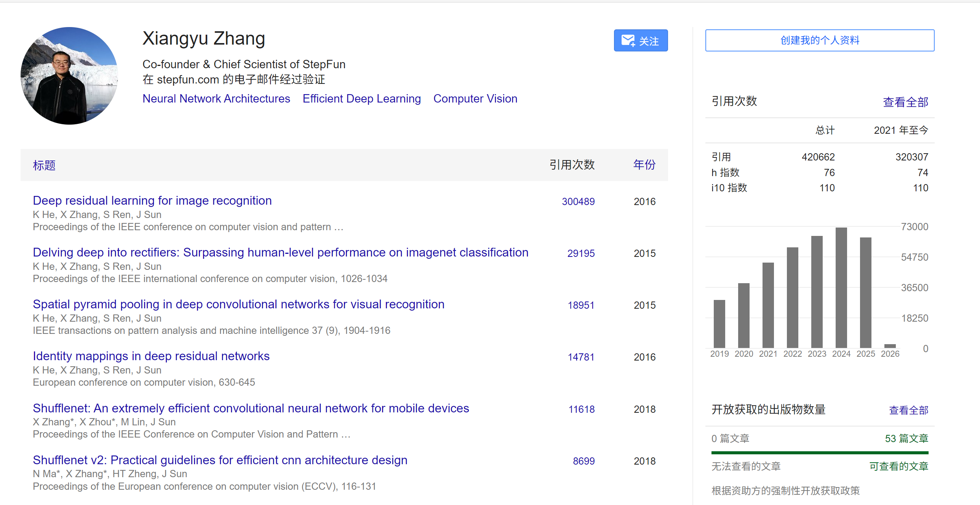This screenshot has height=505, width=980.
Task: Open the Delving deep into rectifiers paper
Action: coord(280,252)
